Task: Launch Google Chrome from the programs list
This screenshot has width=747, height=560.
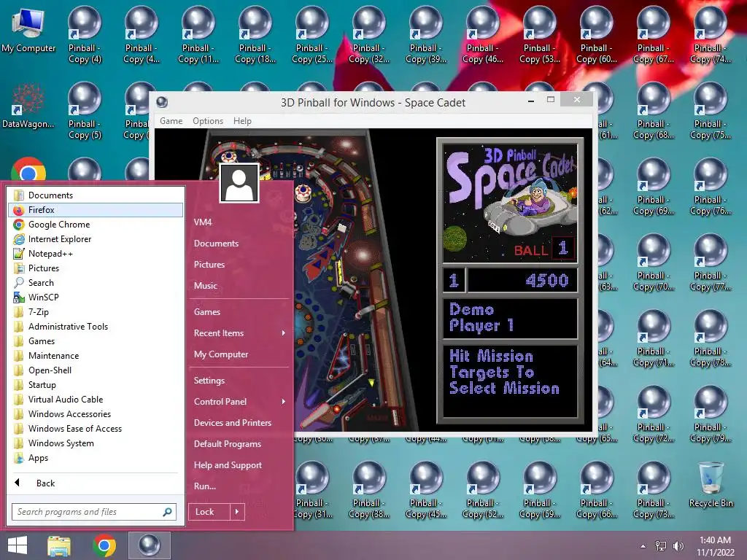Action: [96, 225]
